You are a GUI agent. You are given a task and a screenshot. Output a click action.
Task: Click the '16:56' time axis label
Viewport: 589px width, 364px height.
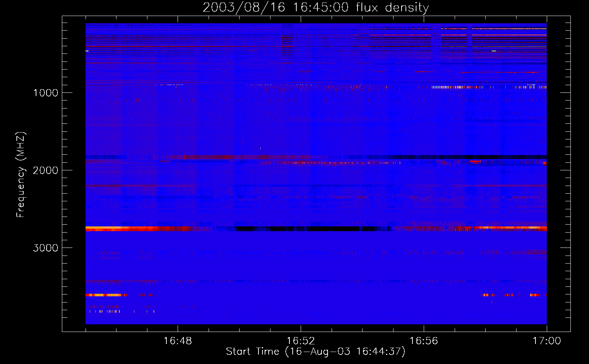pos(424,341)
